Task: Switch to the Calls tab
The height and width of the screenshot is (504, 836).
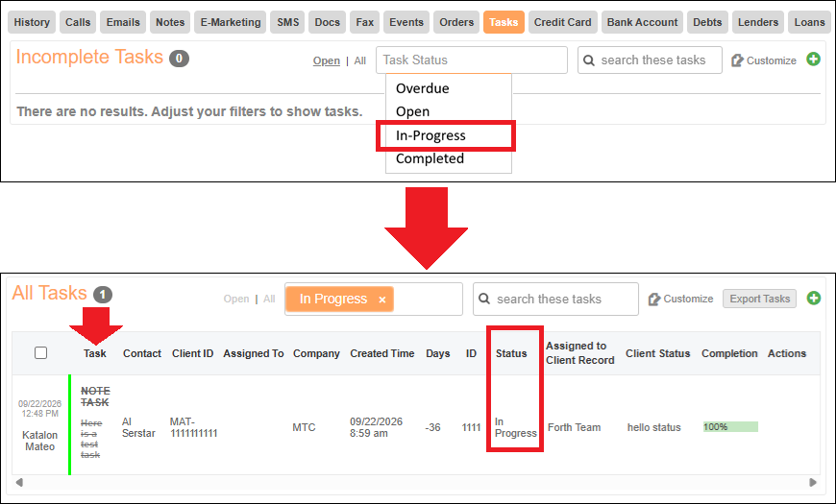Action: point(78,22)
